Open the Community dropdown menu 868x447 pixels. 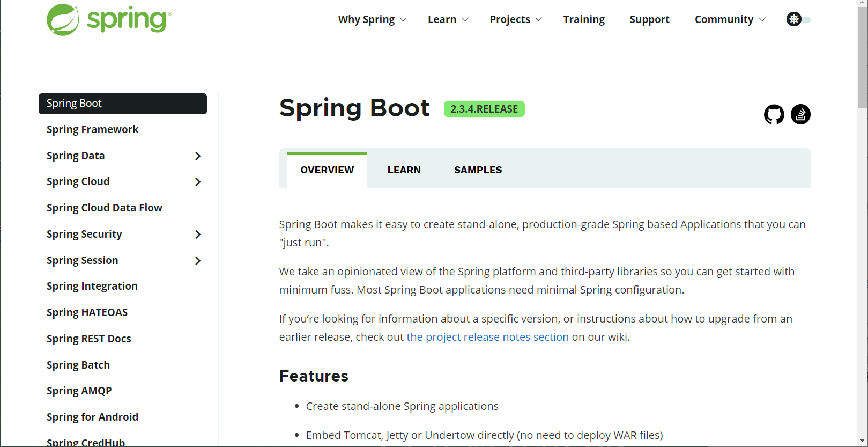coord(730,19)
